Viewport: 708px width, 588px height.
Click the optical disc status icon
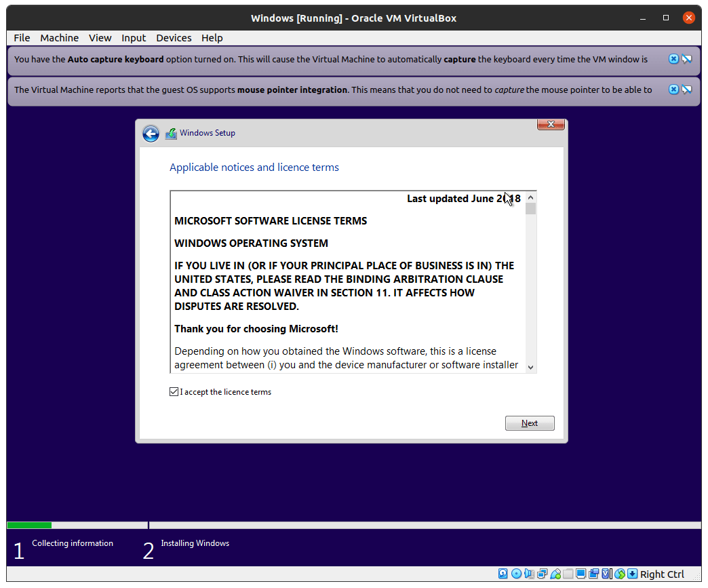pos(516,574)
